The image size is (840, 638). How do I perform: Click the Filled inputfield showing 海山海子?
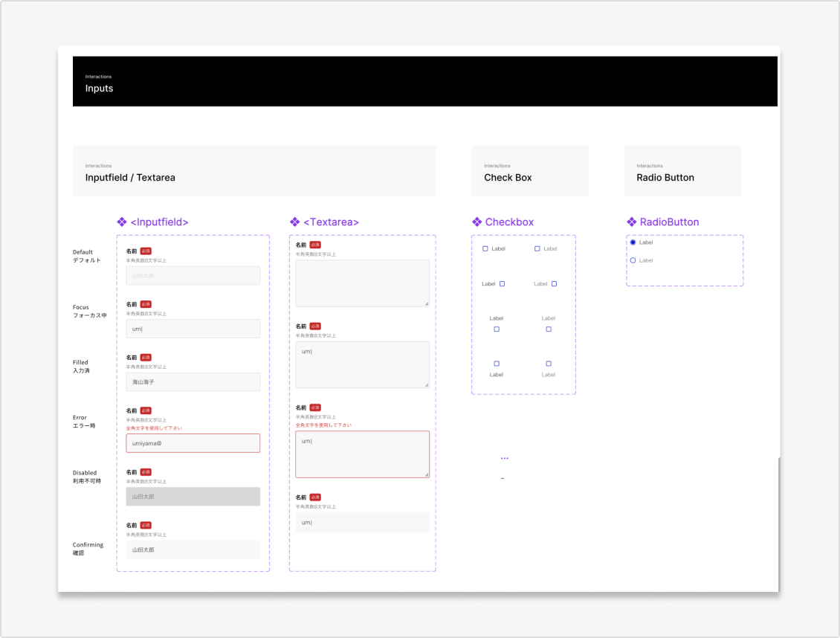(193, 382)
